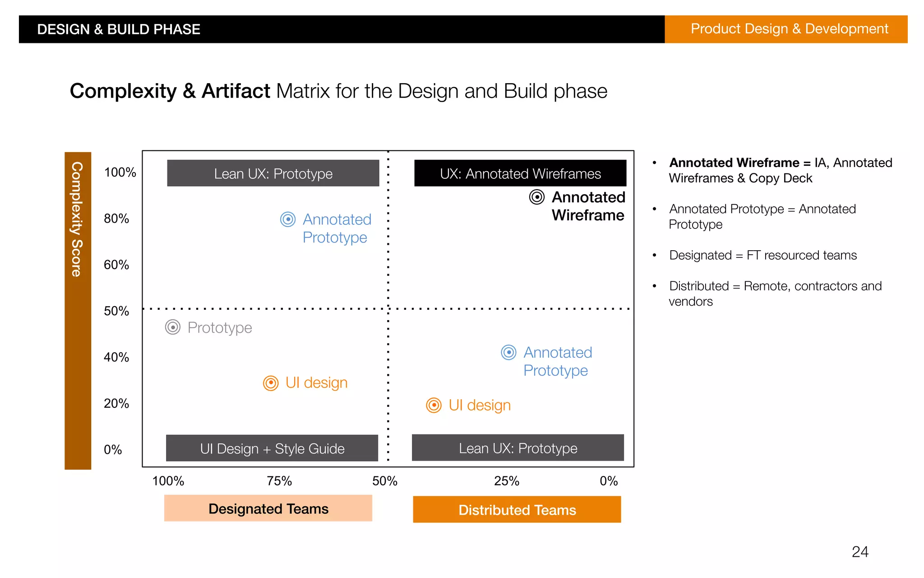The width and height of the screenshot is (924, 578).
Task: Click the Product Design & Development header tab
Action: pyautogui.click(x=786, y=29)
